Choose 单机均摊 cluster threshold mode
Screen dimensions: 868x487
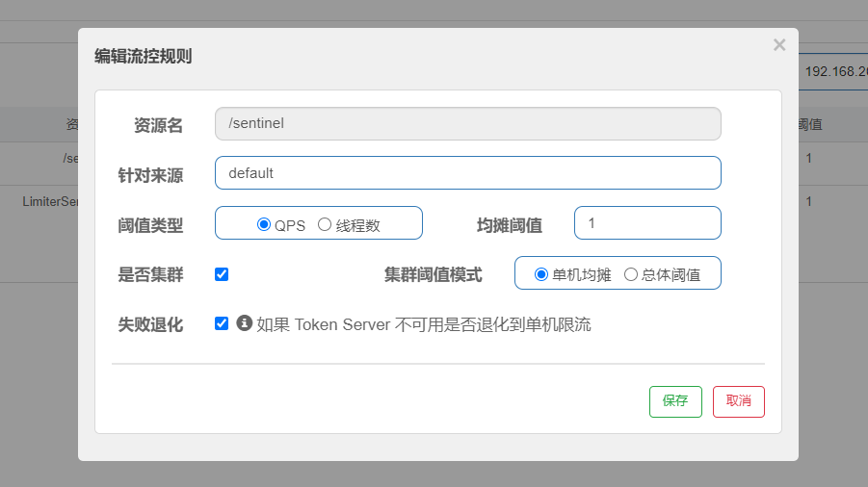coord(541,274)
